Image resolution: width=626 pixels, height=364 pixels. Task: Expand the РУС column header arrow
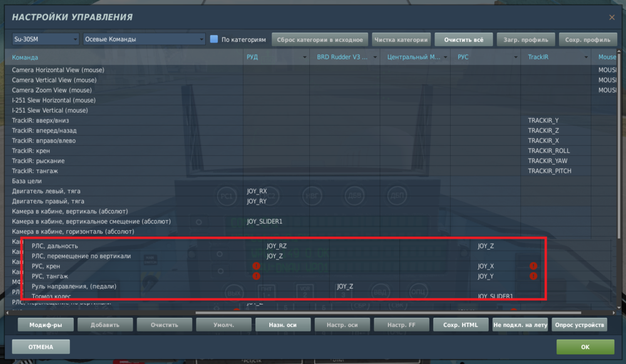[x=515, y=58]
